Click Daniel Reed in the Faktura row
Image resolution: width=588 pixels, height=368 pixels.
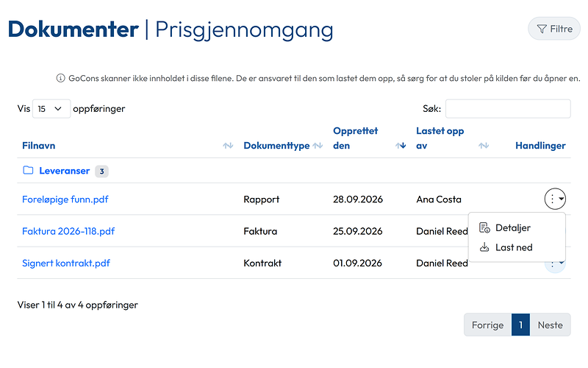[x=442, y=231]
